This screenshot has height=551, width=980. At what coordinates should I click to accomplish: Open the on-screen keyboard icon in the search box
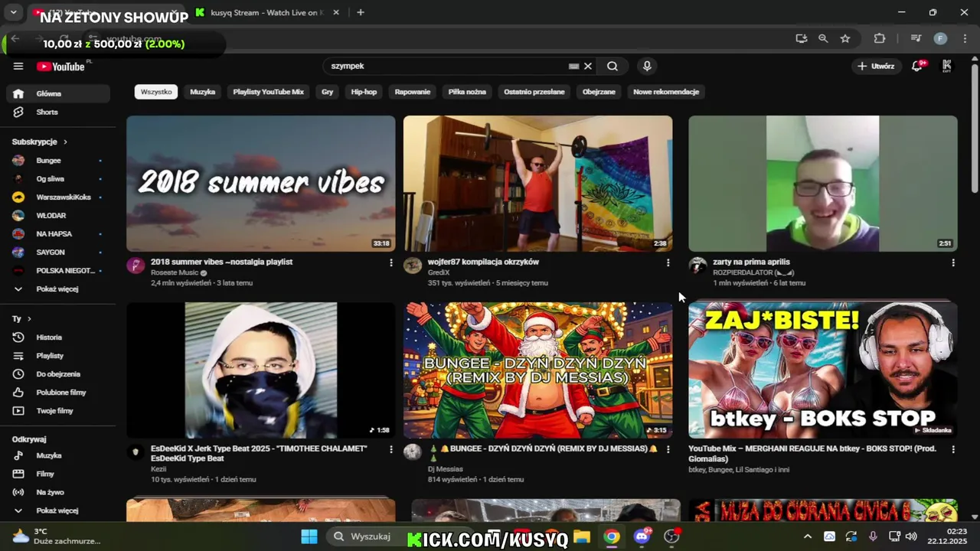tap(573, 67)
